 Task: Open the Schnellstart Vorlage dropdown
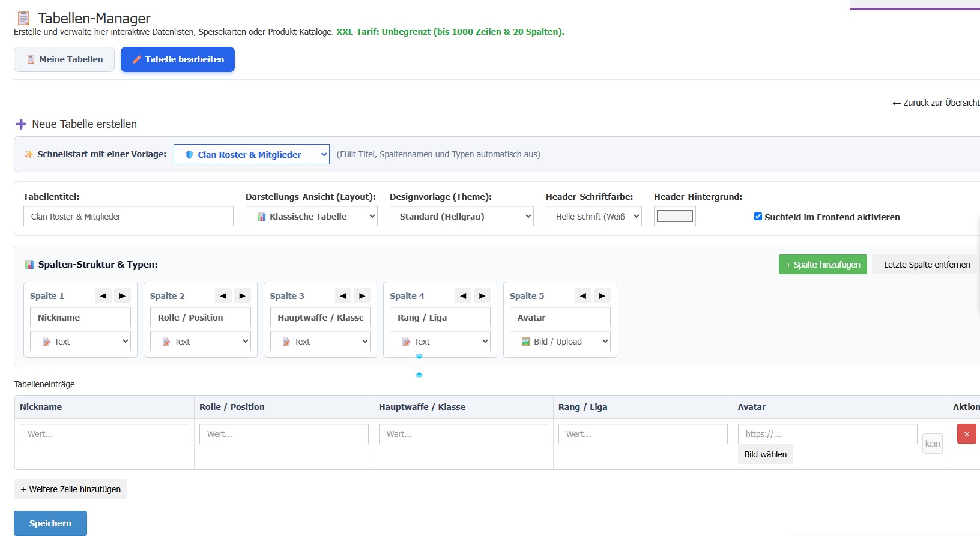click(252, 154)
